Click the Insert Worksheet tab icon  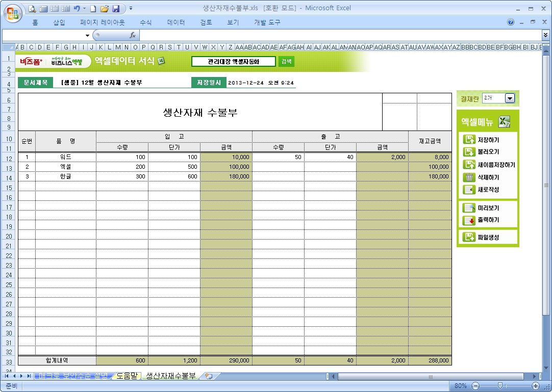point(209,376)
